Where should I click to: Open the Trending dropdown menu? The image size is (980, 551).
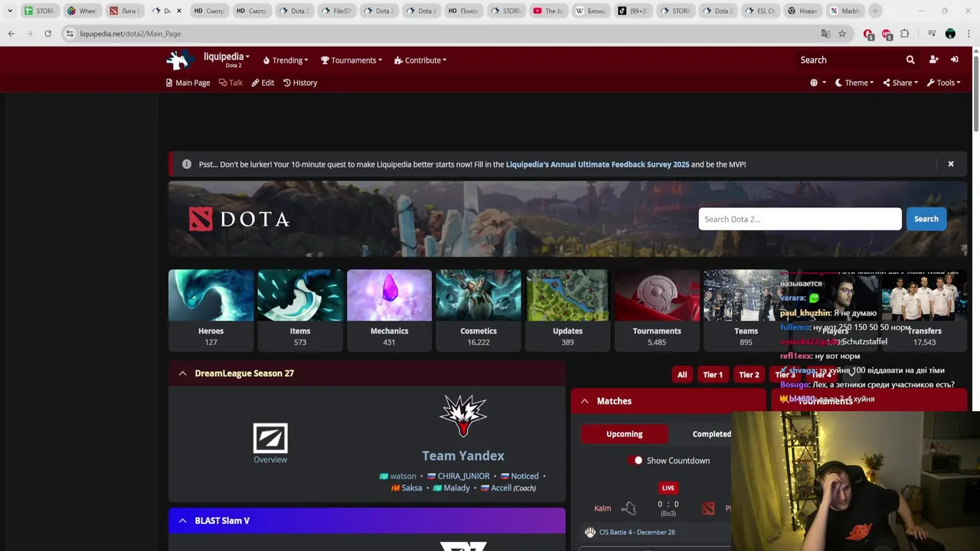(x=286, y=60)
